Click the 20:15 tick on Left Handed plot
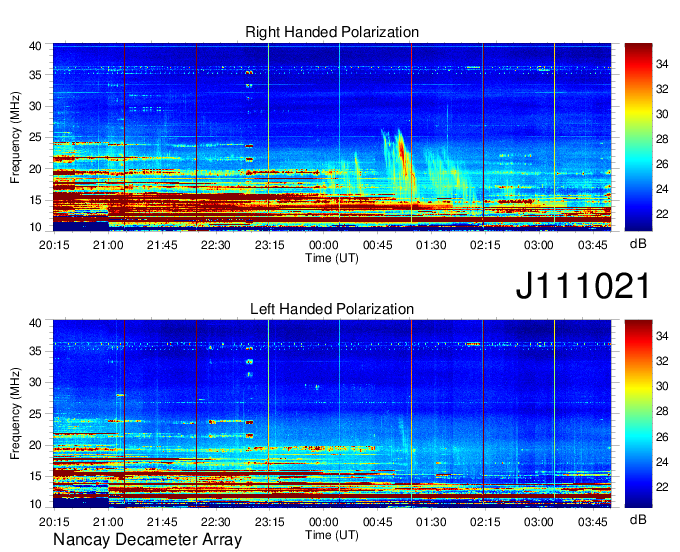Image resolution: width=680 pixels, height=552 pixels. point(54,522)
